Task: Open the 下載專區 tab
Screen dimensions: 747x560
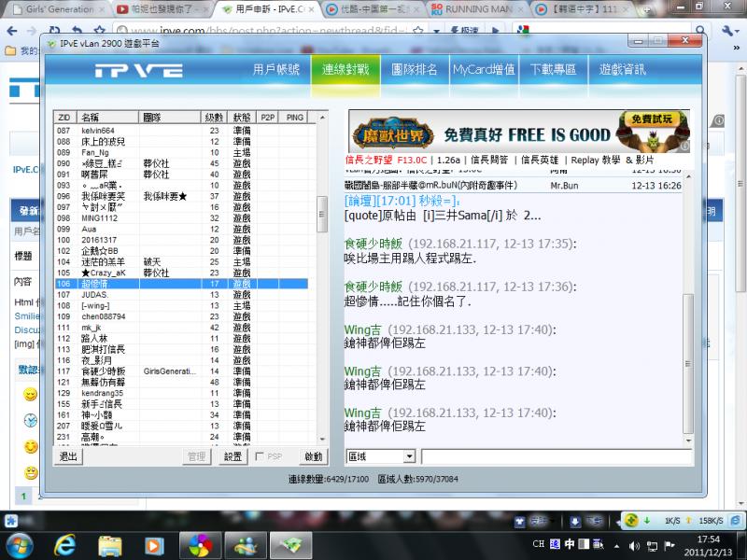Action: coord(553,70)
